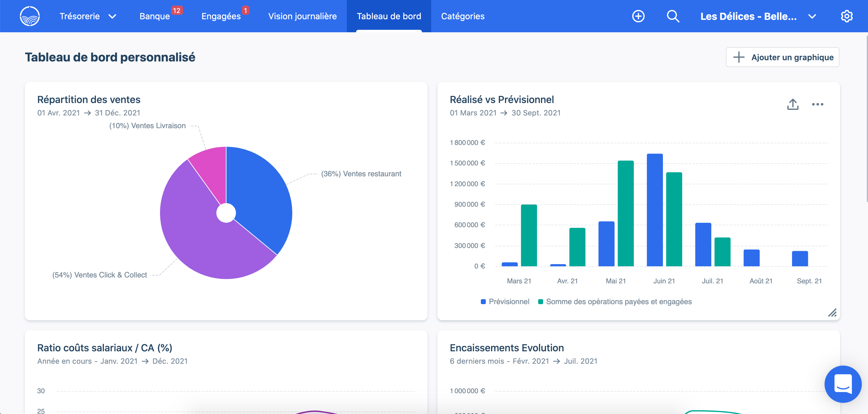
Task: Toggle Prévisionnel legend series
Action: [505, 301]
